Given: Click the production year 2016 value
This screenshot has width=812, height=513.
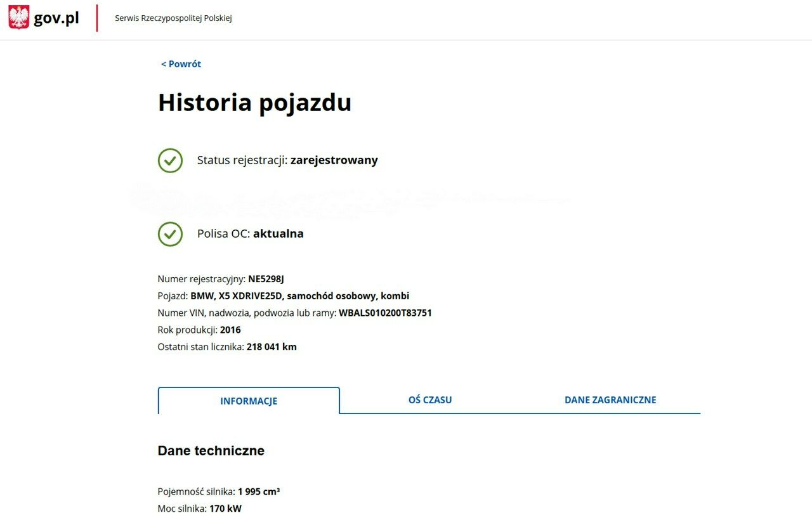Looking at the screenshot, I should 230,330.
